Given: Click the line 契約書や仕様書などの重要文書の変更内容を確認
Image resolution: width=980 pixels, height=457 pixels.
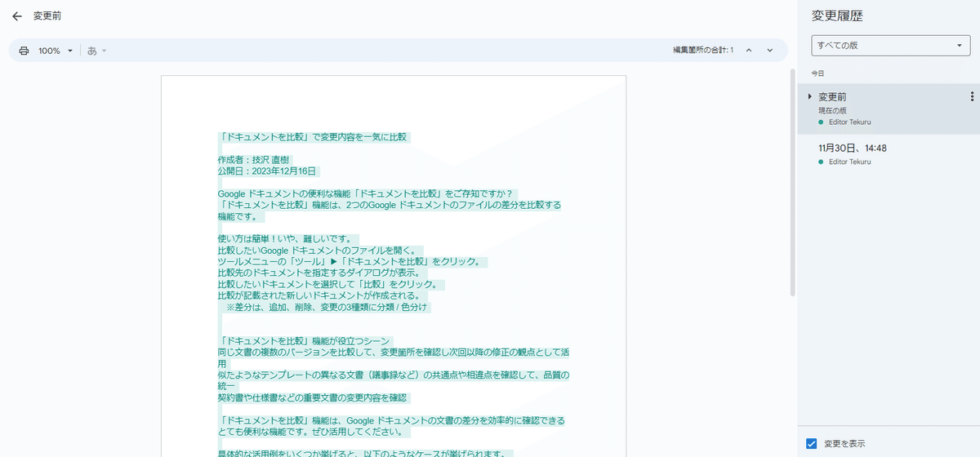Looking at the screenshot, I should [x=312, y=397].
